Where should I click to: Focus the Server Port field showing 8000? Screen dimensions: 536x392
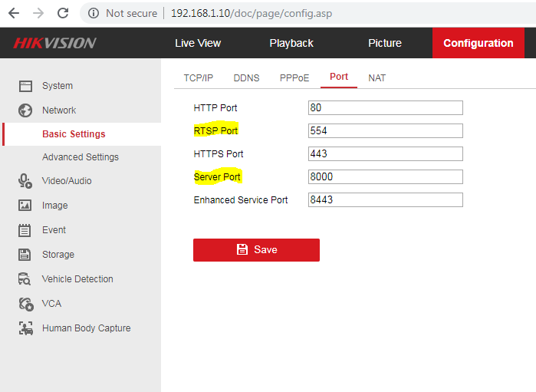(385, 176)
